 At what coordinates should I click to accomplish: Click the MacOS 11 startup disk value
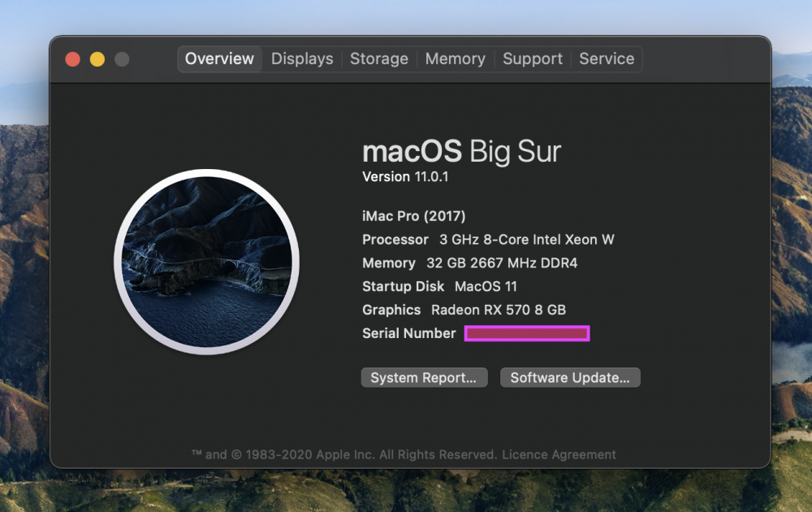pos(486,286)
